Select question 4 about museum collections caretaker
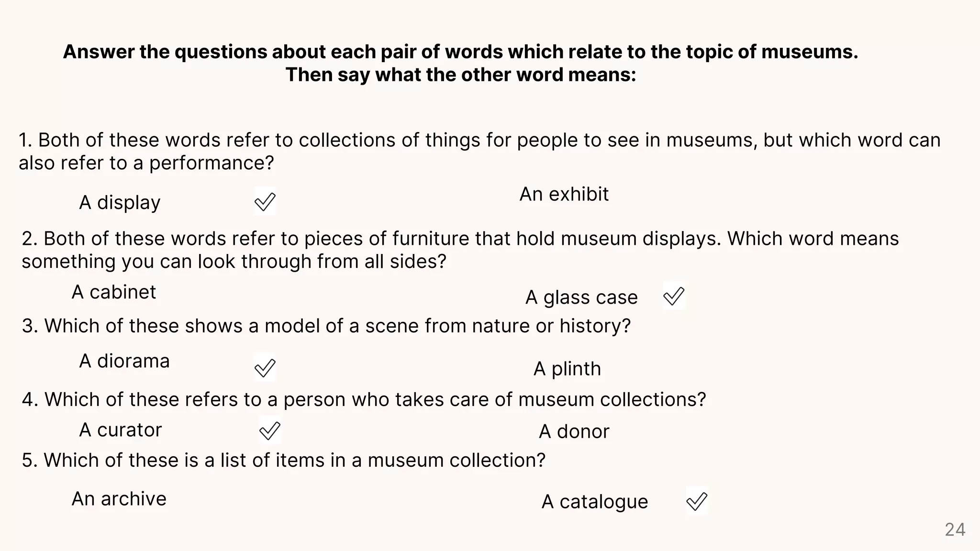 coord(364,399)
